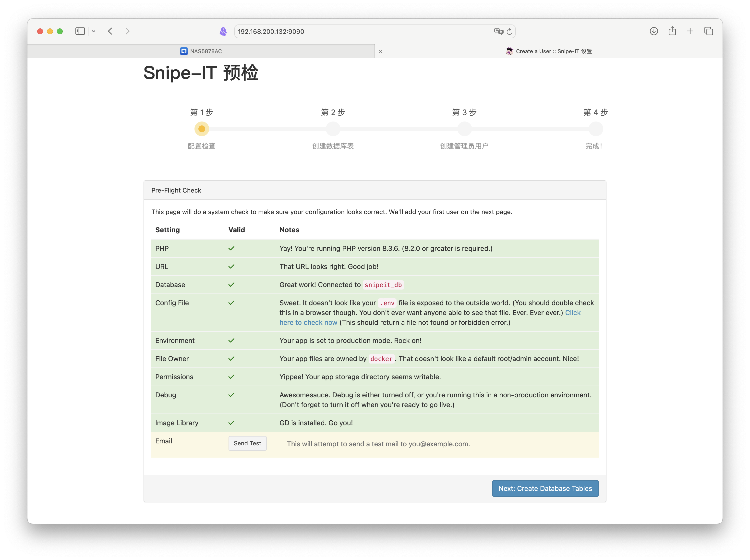Click the 'docker' code label
The width and height of the screenshot is (750, 560).
(381, 359)
